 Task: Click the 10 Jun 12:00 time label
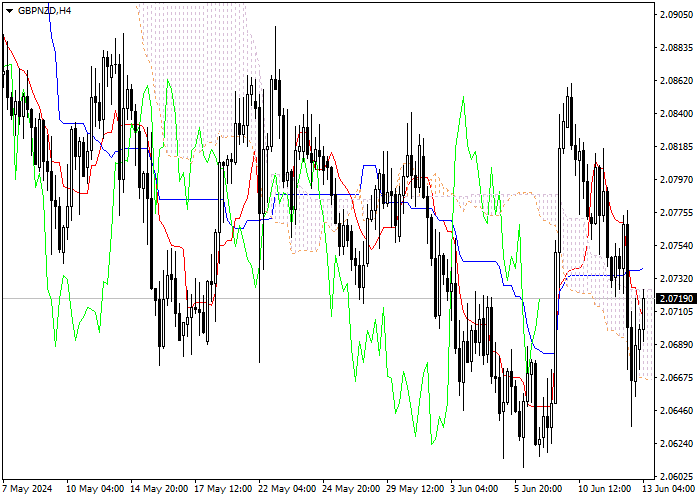pos(605,489)
